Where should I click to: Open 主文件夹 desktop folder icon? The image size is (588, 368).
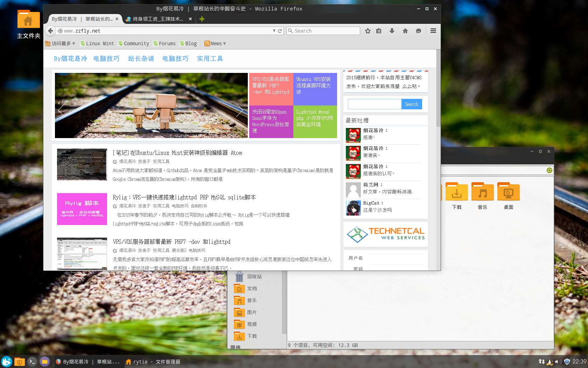29,24
